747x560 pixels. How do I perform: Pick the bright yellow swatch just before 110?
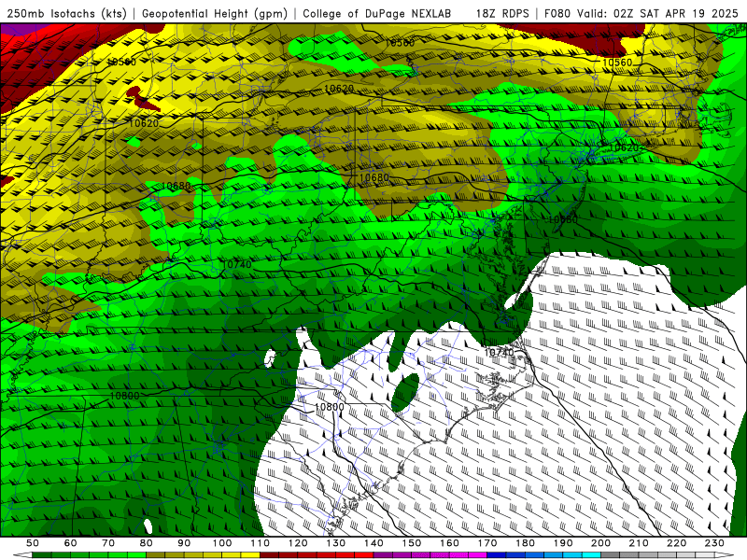click(250, 555)
